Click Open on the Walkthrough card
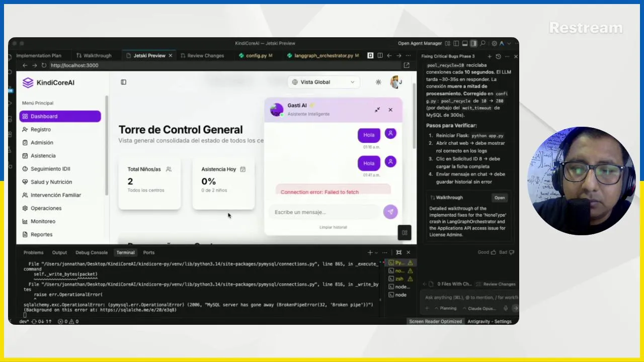Image resolution: width=644 pixels, height=362 pixels. 500,198
